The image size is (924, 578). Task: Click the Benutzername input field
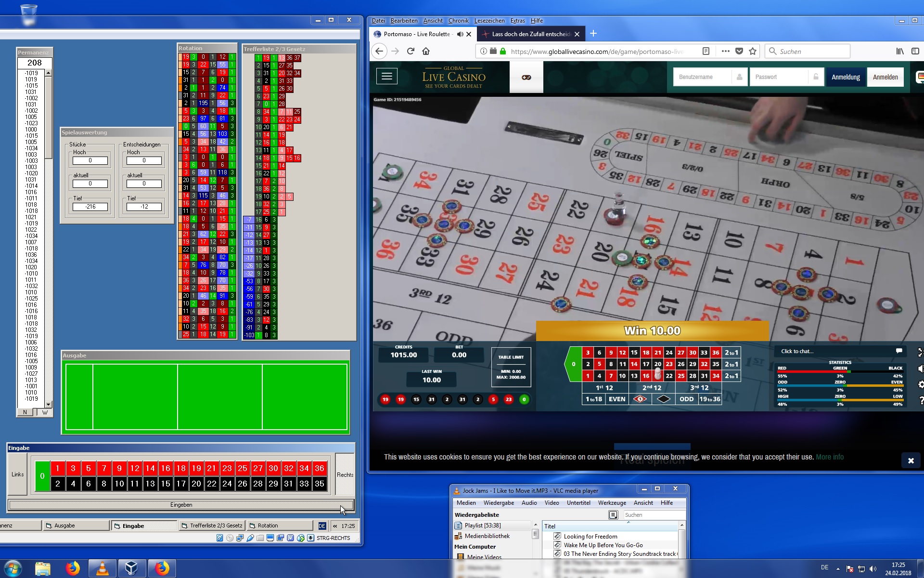tap(703, 77)
